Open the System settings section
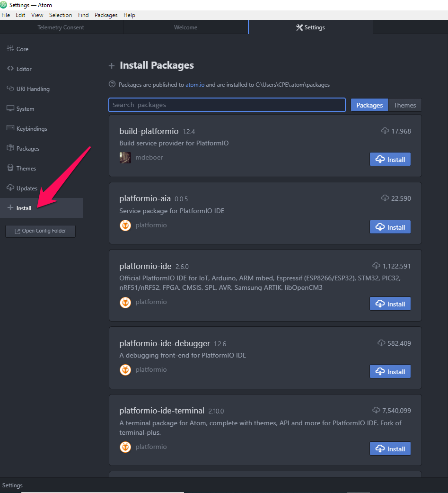The height and width of the screenshot is (493, 448). click(x=25, y=109)
